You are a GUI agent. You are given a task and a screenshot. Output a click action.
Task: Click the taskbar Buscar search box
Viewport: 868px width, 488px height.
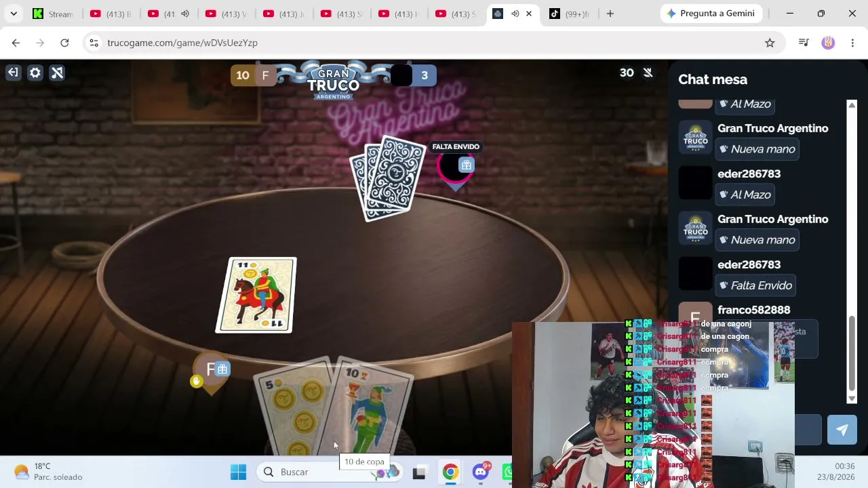[328, 472]
